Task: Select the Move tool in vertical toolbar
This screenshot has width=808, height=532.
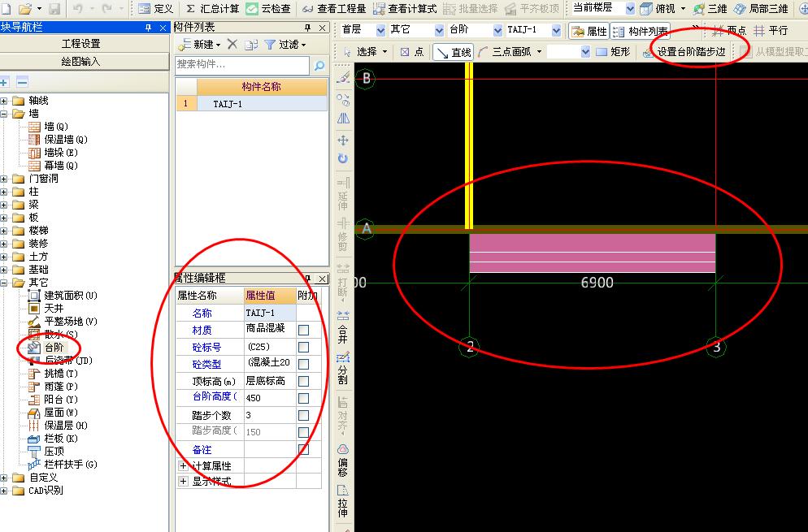Action: coord(343,140)
